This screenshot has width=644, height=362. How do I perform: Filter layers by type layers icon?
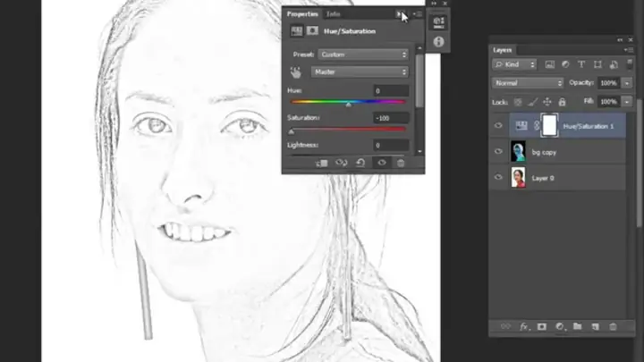coord(581,64)
